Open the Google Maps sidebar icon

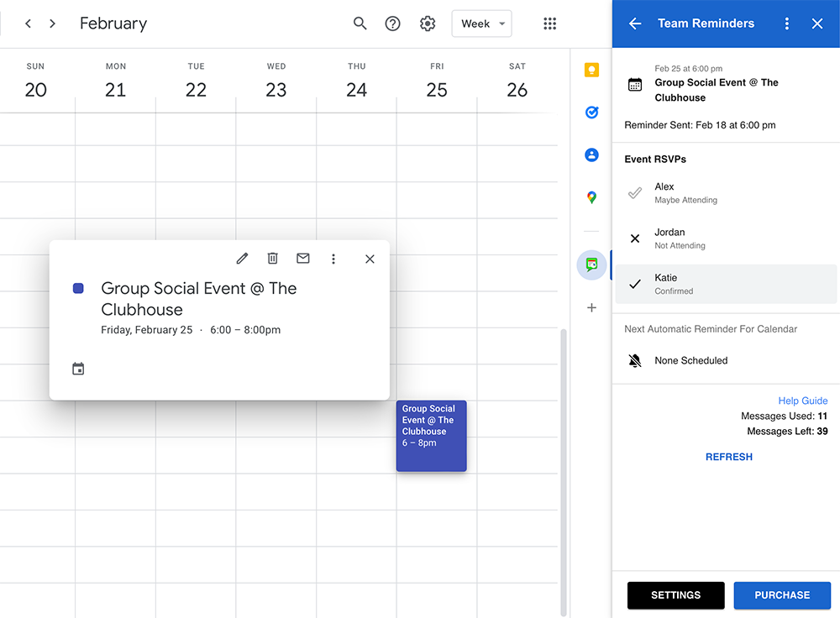pyautogui.click(x=591, y=197)
